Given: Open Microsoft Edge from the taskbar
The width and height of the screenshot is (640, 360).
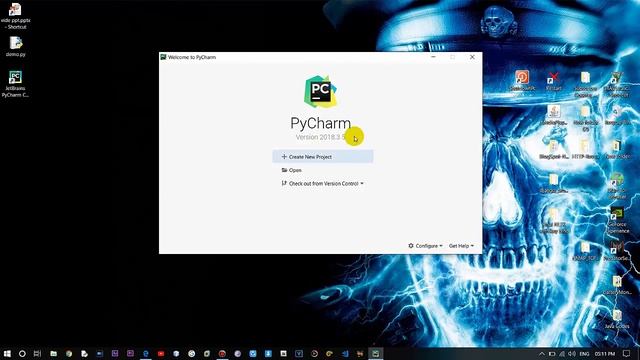Looking at the screenshot, I should [146, 353].
